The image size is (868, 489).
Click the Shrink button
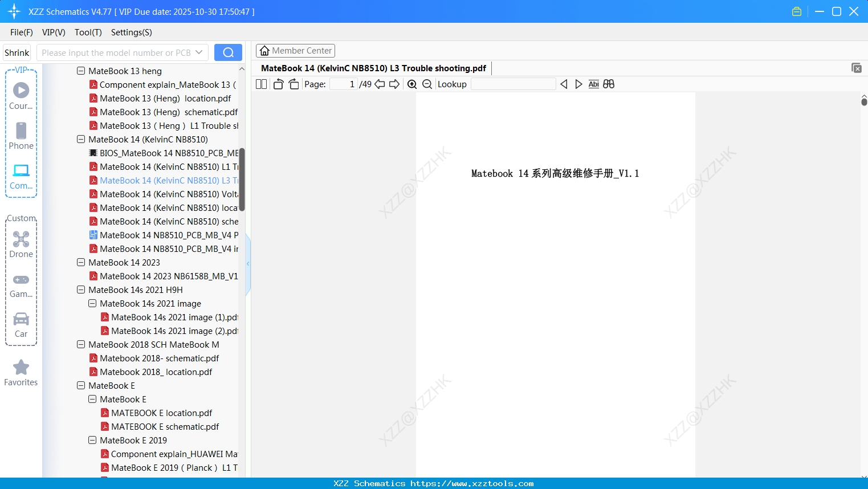tap(17, 52)
